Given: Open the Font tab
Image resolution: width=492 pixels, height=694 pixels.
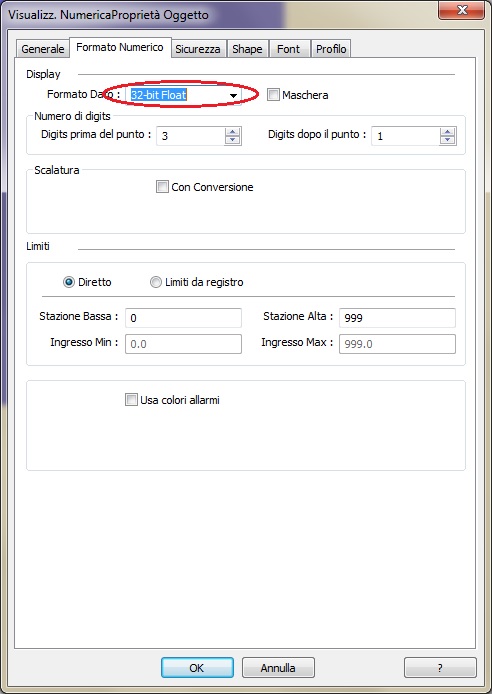Looking at the screenshot, I should [x=288, y=49].
